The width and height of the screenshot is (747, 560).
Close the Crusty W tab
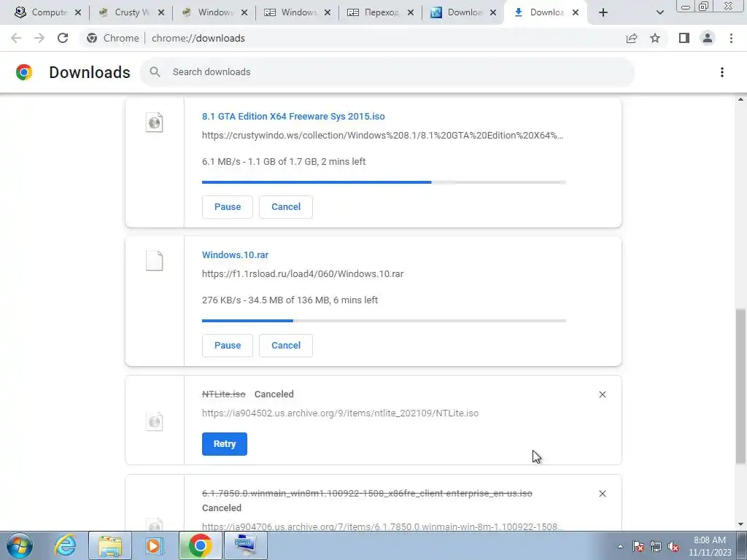pyautogui.click(x=161, y=13)
